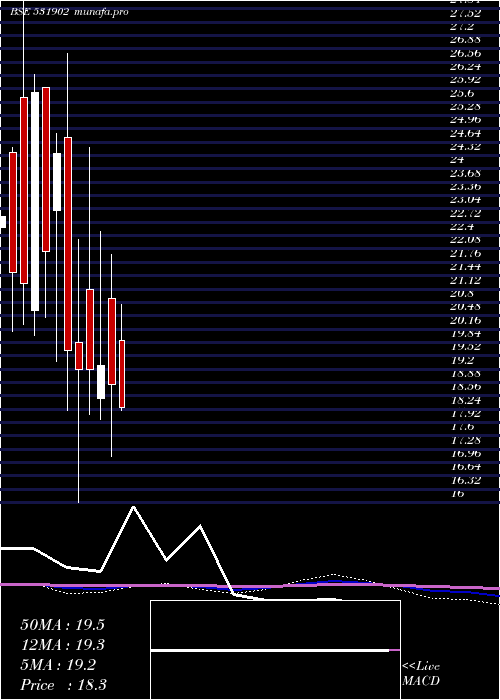Click the 16.32 price axis label
The image size is (500, 700).
coord(466,480)
